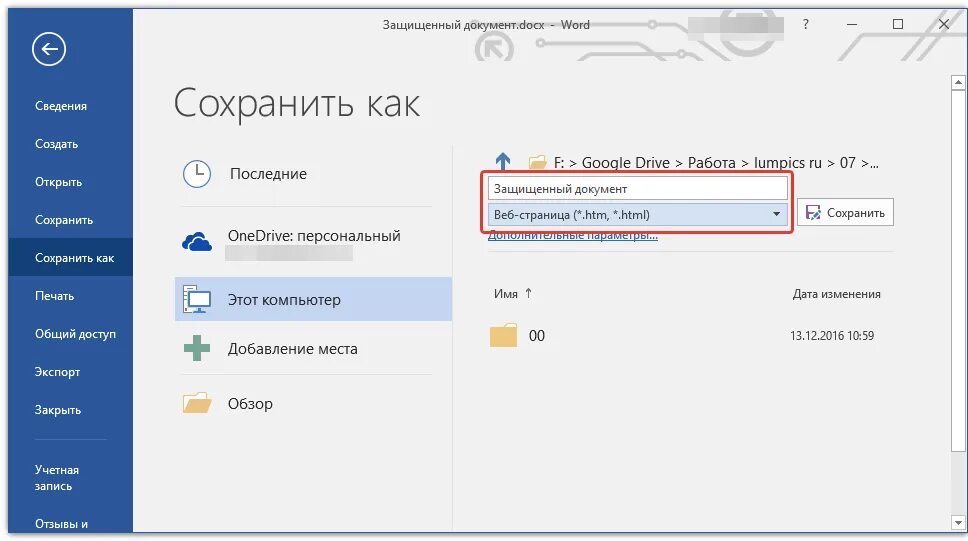Open the Экспорт section
Screen dimensions: 968x541
pos(57,372)
